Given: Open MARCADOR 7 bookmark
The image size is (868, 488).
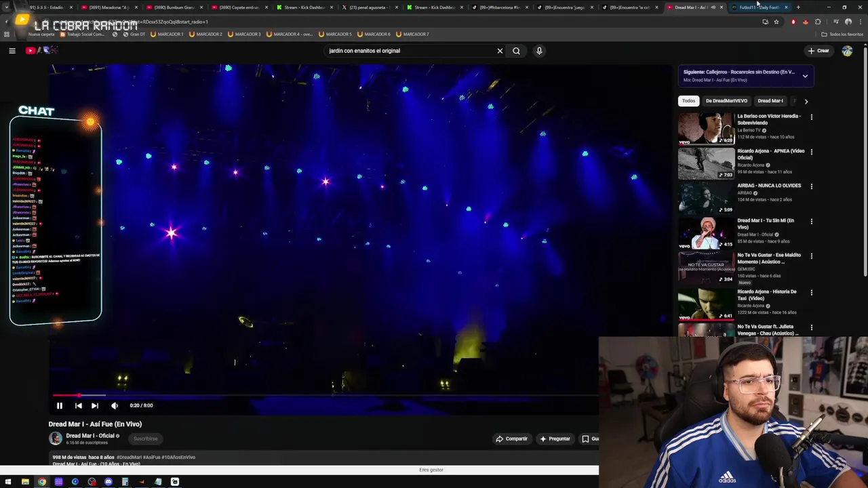Looking at the screenshot, I should point(413,34).
